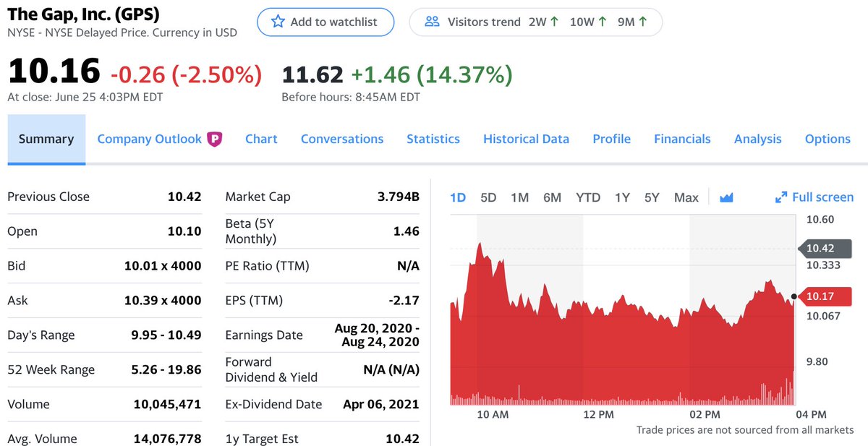Switch chart type with the mountain chart icon
Viewport: 868px width, 446px height.
tap(726, 197)
